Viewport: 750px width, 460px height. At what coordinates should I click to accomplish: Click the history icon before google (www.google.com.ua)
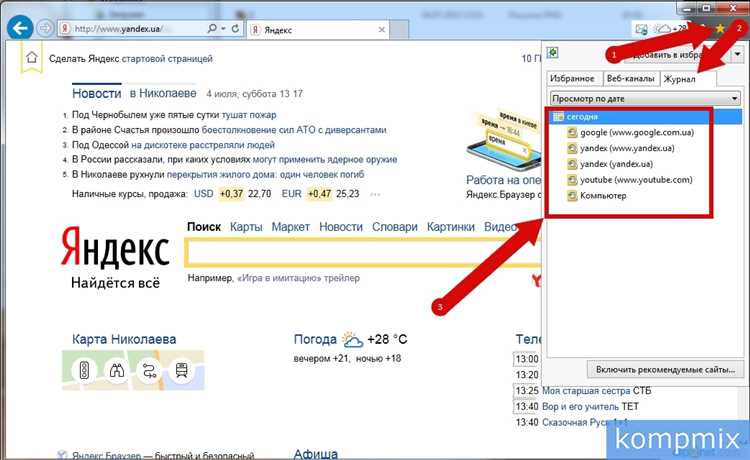coord(572,132)
